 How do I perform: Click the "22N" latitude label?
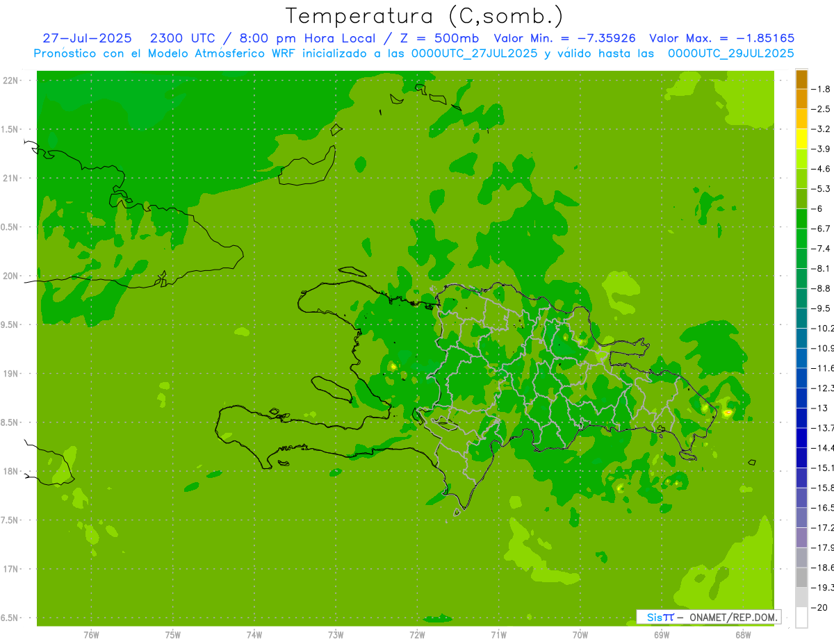[x=12, y=81]
